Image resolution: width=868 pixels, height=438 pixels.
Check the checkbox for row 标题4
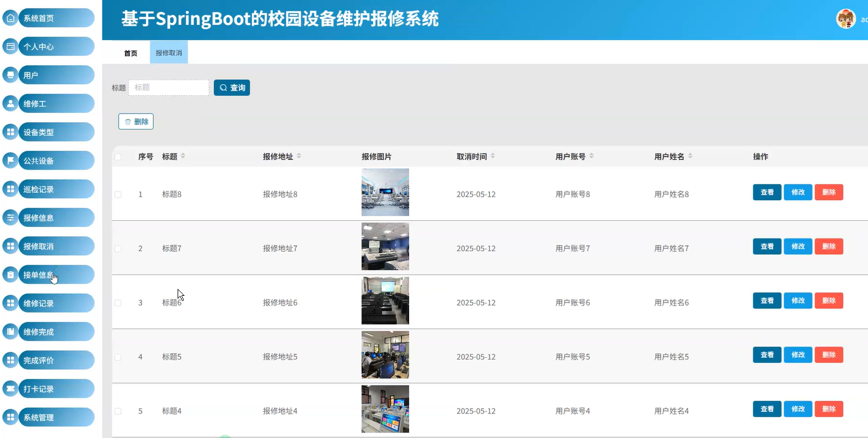pyautogui.click(x=118, y=411)
